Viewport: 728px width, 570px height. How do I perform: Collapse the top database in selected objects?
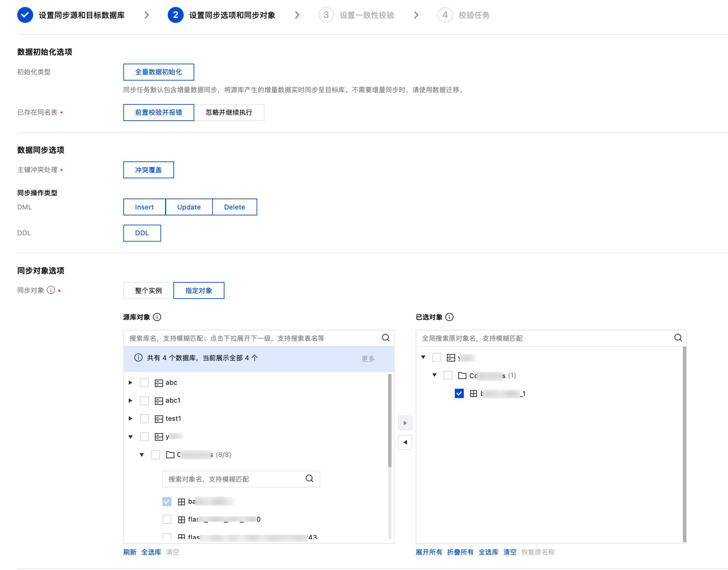click(x=423, y=358)
